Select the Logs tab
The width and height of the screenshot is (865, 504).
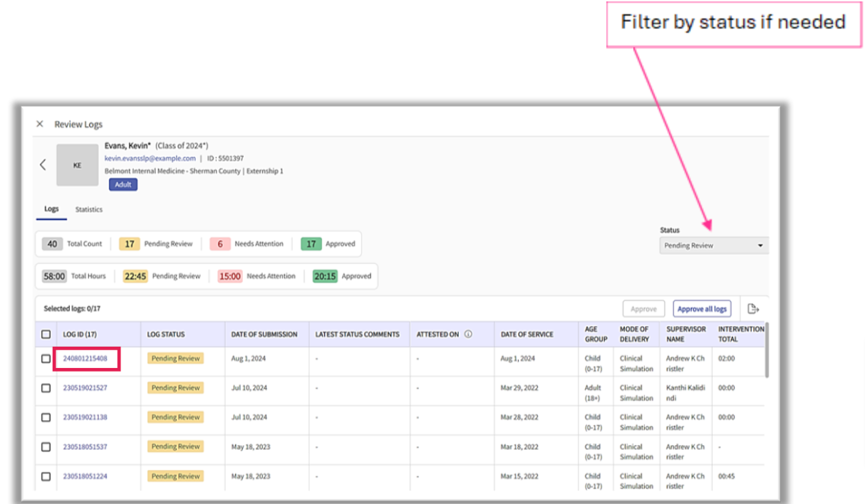click(51, 209)
